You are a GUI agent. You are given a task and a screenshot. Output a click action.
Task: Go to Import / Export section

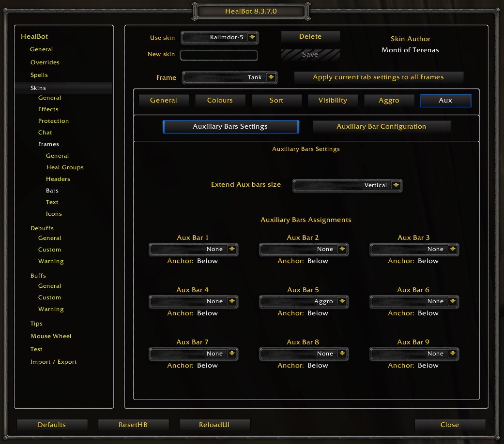[54, 362]
